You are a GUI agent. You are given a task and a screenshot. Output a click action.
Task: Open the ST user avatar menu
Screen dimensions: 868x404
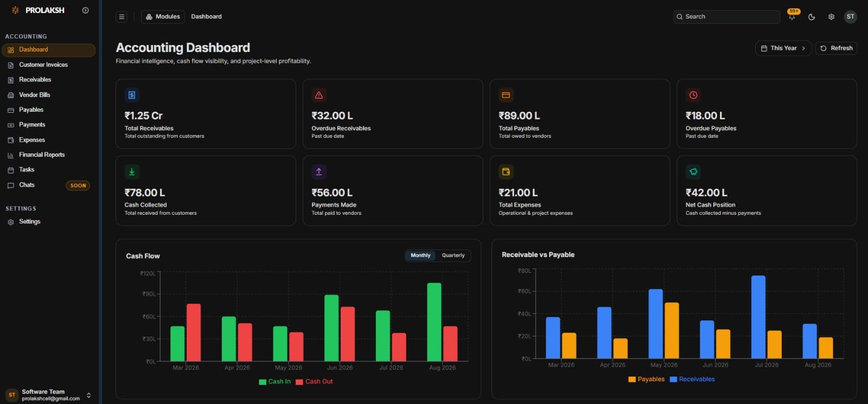851,17
